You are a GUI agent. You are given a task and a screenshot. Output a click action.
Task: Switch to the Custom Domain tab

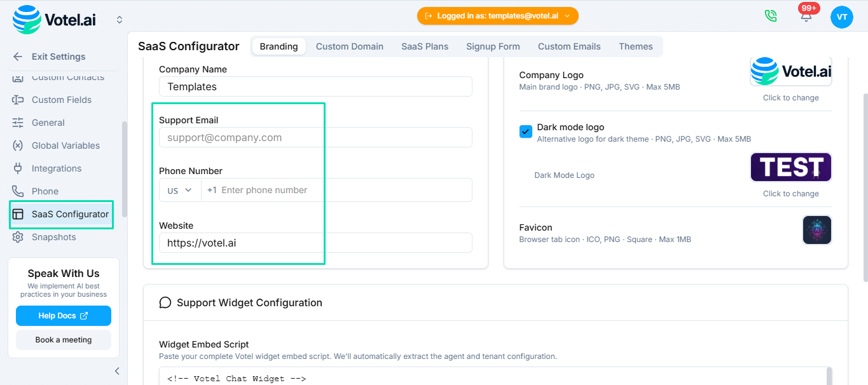click(x=349, y=46)
